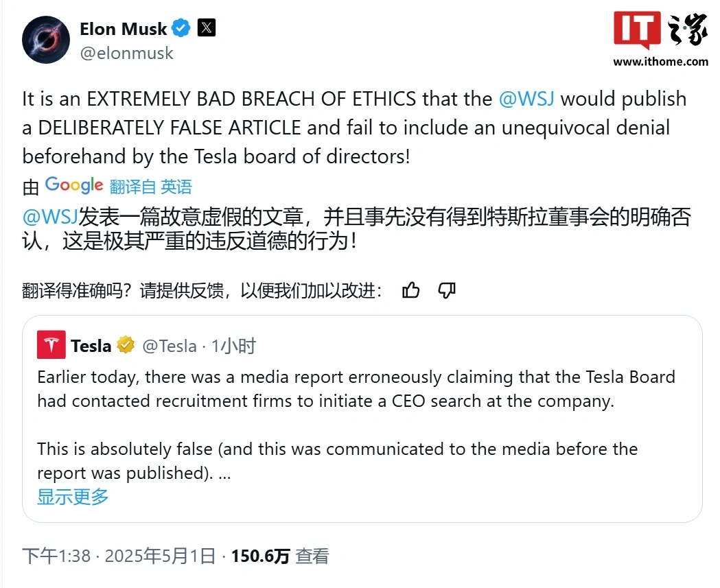This screenshot has width=720, height=588.
Task: Open the quoted Tesla tweet body text
Action: tap(356, 425)
